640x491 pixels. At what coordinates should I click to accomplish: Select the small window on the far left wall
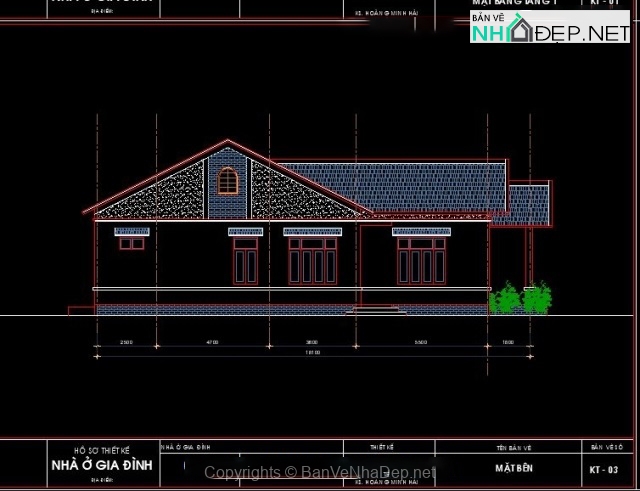[131, 243]
